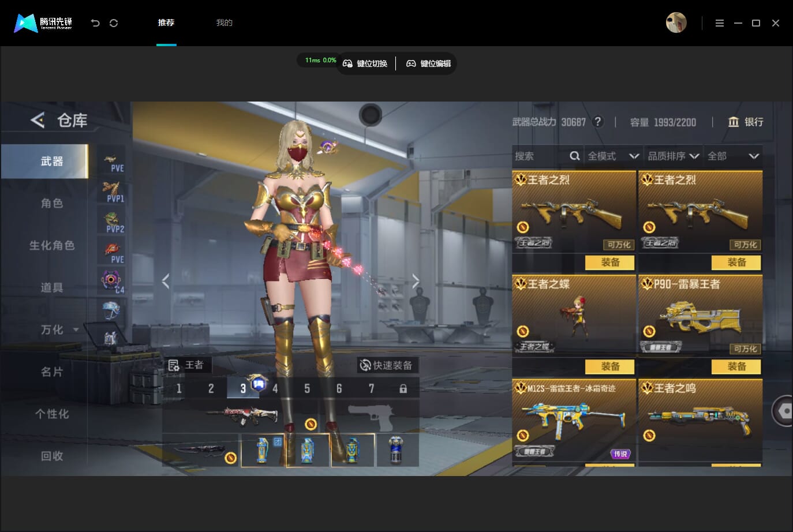This screenshot has height=532, width=793.
Task: Select the 王者之鸣 weapon card
Action: [700, 419]
